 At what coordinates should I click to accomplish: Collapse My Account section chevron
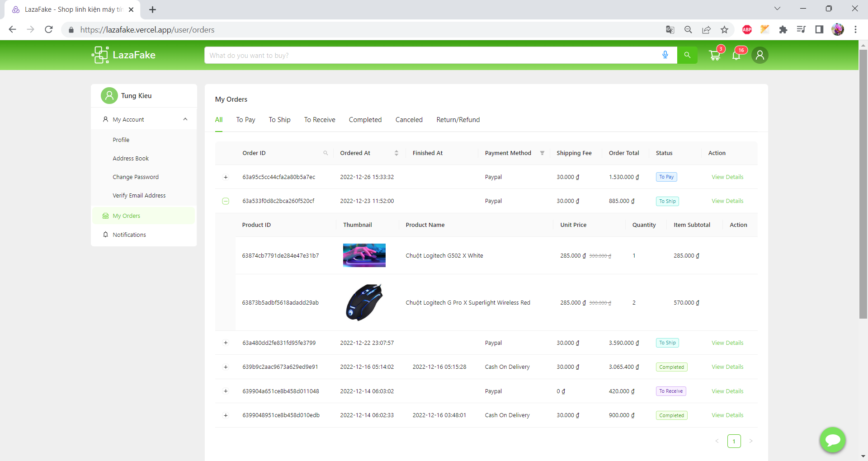(185, 119)
